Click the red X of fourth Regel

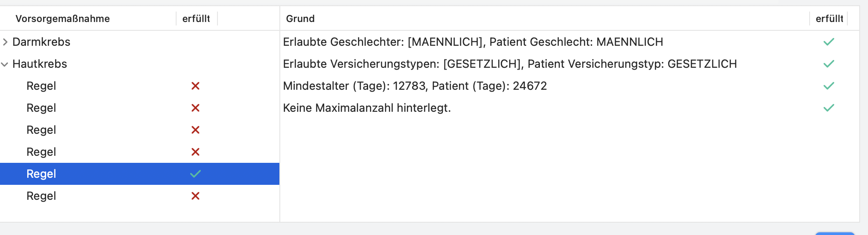tap(195, 152)
